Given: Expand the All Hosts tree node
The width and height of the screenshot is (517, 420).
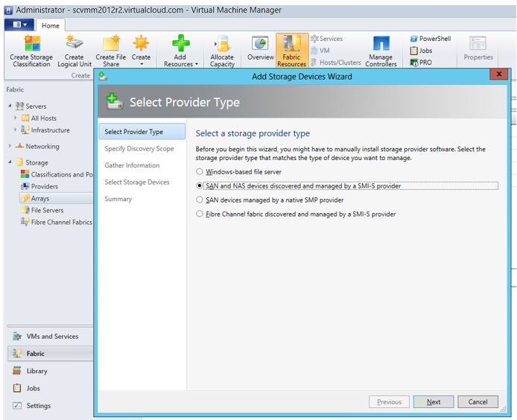Looking at the screenshot, I should click(15, 118).
